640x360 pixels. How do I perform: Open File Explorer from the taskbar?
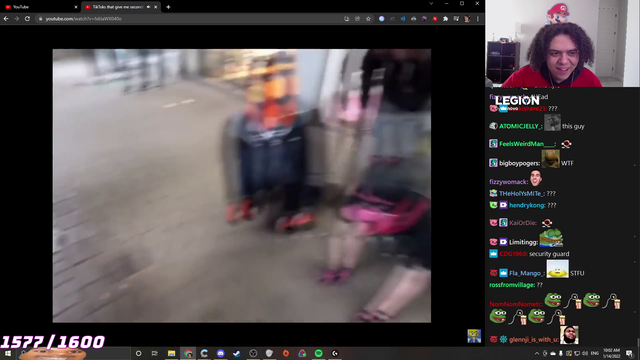tap(171, 353)
